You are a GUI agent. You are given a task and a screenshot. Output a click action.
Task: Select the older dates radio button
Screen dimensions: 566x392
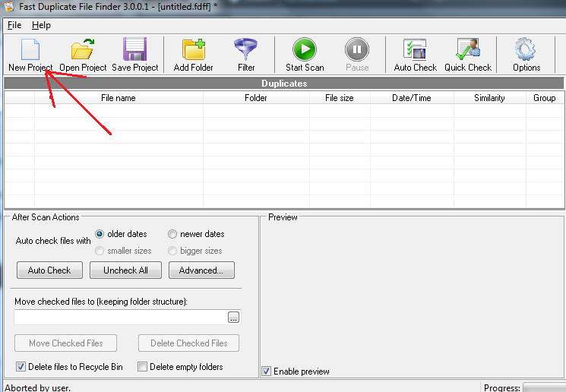100,234
